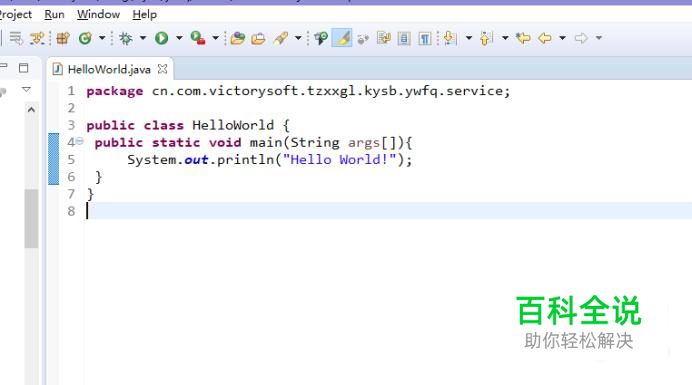
Task: Open the Project menu
Action: point(15,15)
